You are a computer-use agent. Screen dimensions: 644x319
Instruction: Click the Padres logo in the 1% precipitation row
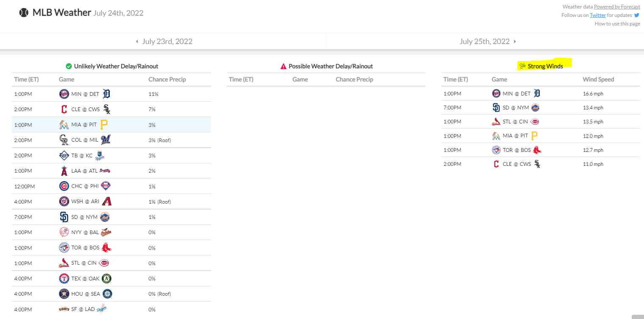[x=64, y=217]
